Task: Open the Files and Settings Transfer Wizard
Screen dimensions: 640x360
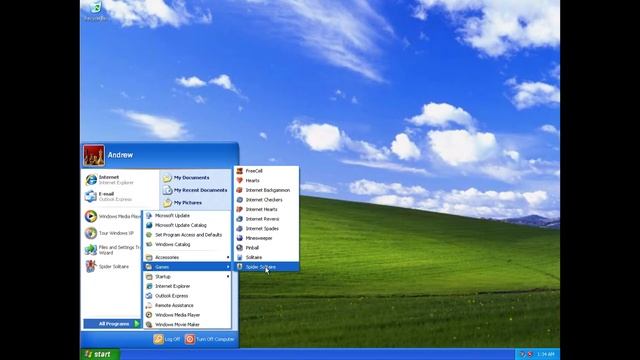Action: pos(113,250)
